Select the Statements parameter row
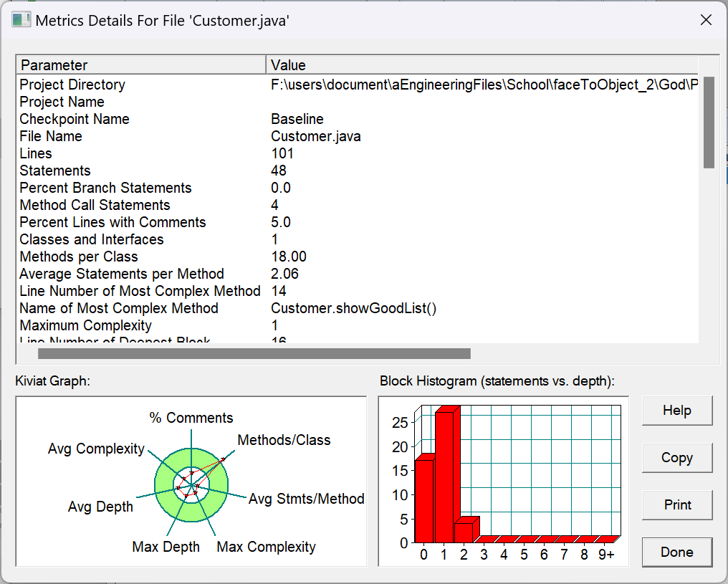This screenshot has height=584, width=728. click(358, 171)
